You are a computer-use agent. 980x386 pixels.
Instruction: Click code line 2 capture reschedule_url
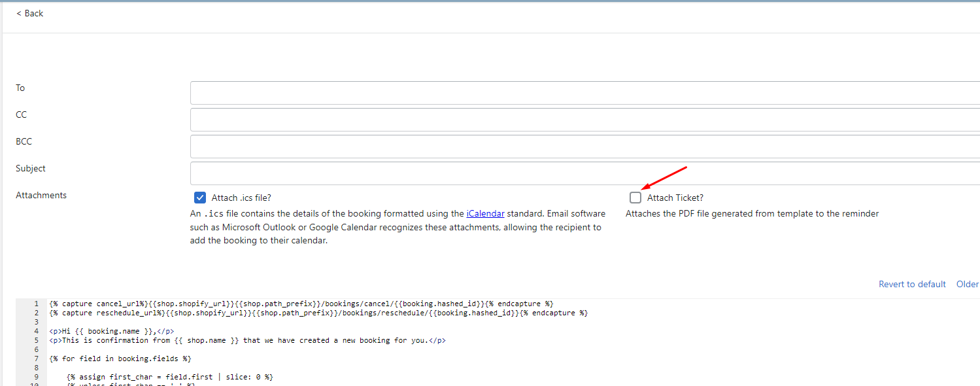[x=318, y=313]
